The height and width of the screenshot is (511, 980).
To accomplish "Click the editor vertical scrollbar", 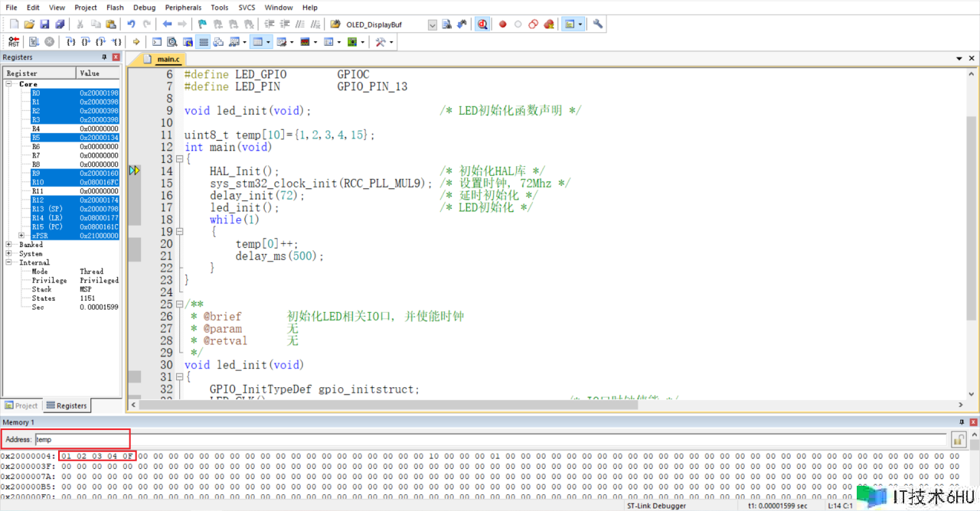I will click(972, 229).
